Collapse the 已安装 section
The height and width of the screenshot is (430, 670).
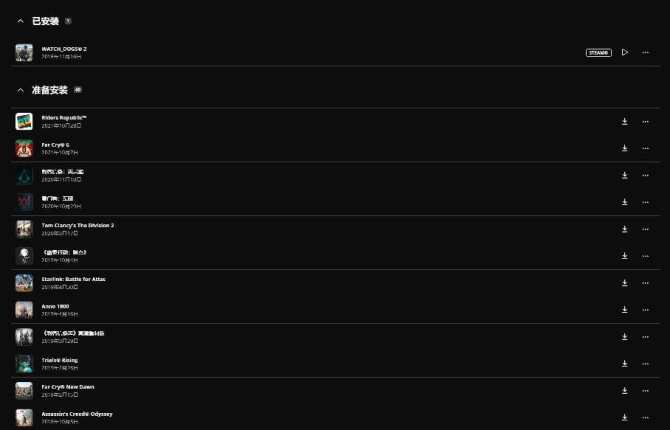tap(20, 21)
